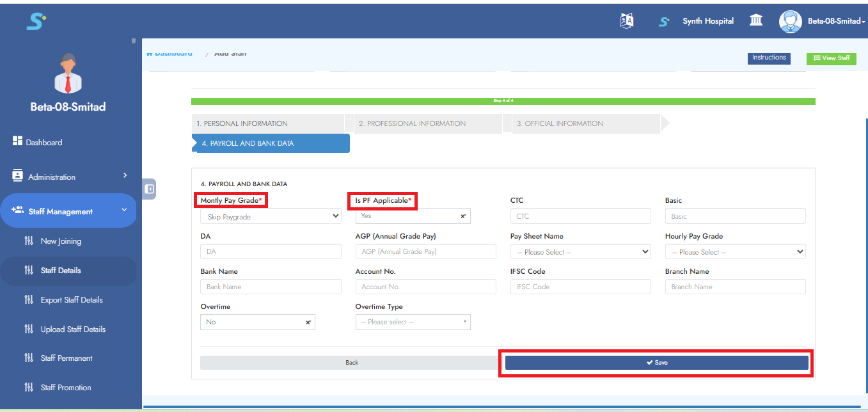Click the bank institution icon in header
Image resolution: width=868 pixels, height=412 pixels.
point(755,21)
